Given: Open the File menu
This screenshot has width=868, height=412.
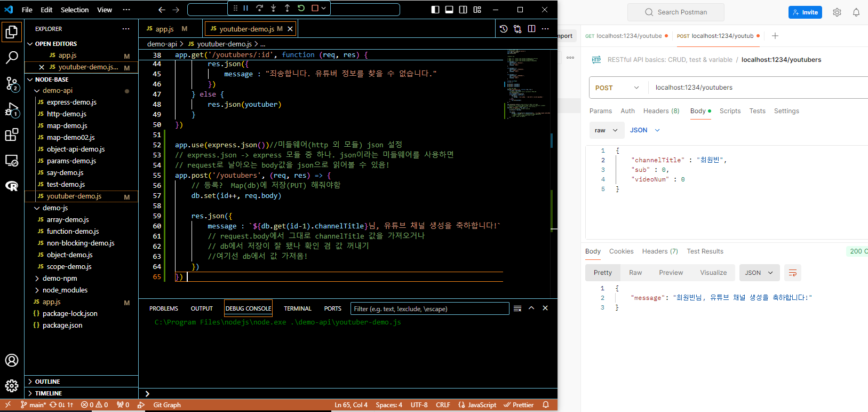Looking at the screenshot, I should click(27, 10).
